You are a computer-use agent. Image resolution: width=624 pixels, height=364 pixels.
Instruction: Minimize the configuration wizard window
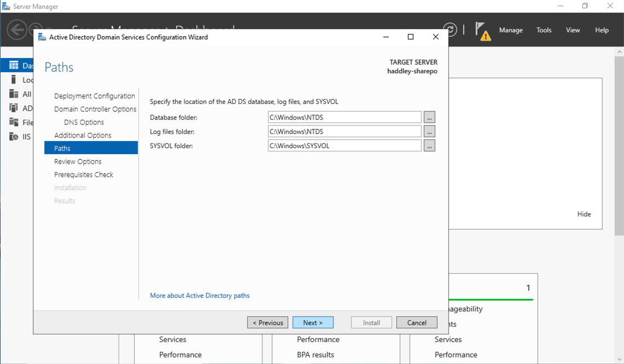pyautogui.click(x=386, y=37)
